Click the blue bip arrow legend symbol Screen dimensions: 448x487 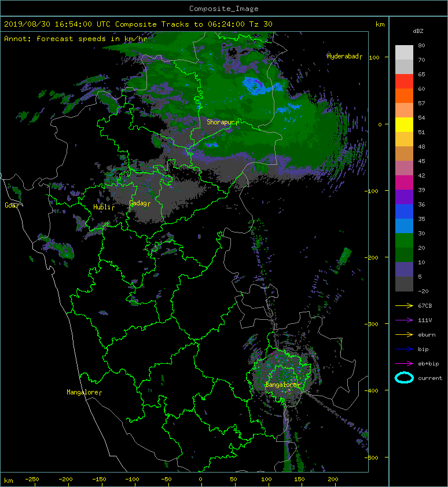pyautogui.click(x=404, y=349)
